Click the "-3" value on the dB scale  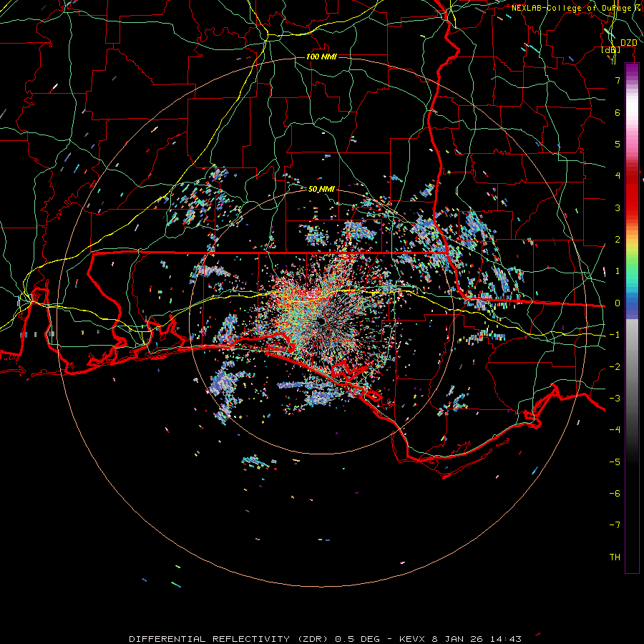(x=615, y=399)
